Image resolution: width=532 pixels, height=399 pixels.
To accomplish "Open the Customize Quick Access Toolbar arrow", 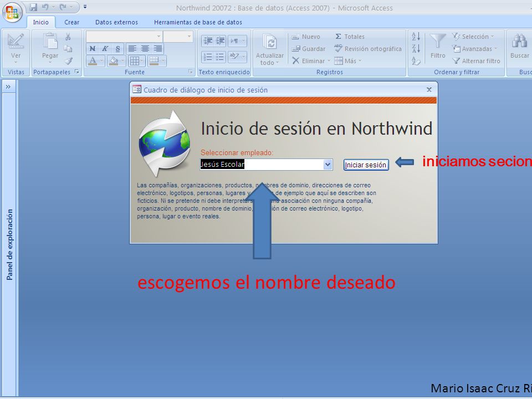I will [85, 7].
